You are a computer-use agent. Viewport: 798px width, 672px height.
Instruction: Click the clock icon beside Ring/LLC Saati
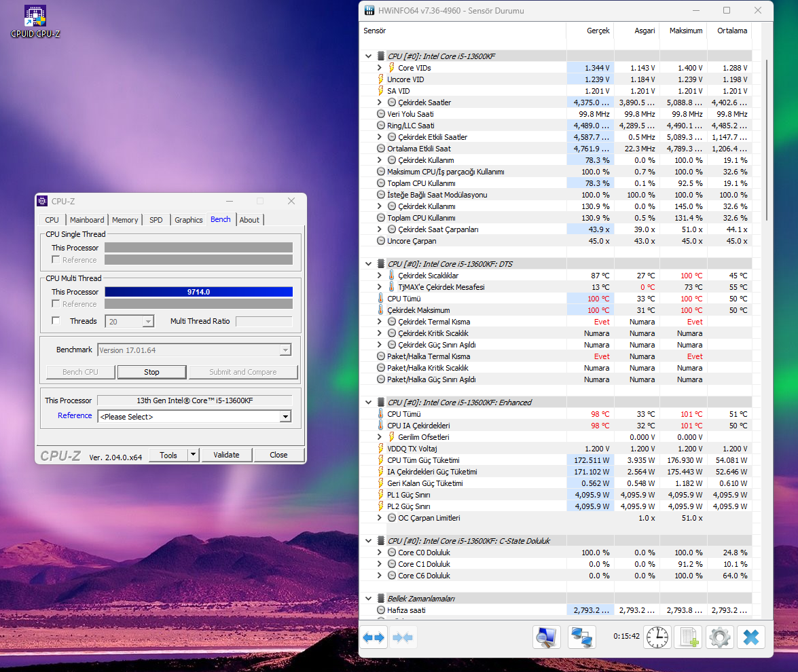(x=381, y=125)
